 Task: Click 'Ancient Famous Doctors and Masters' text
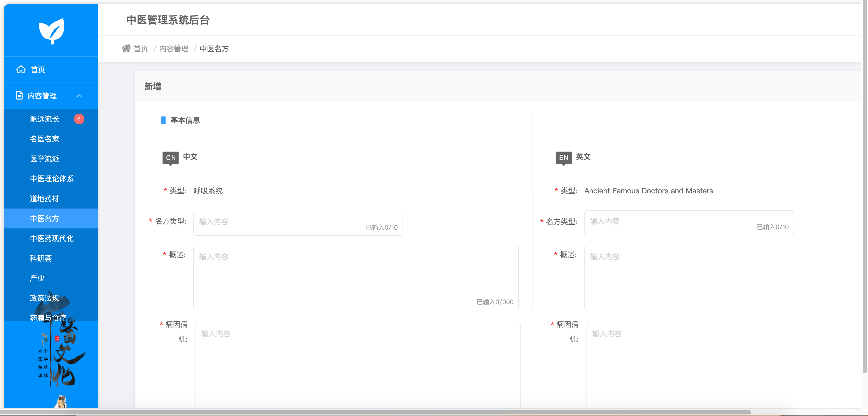648,191
